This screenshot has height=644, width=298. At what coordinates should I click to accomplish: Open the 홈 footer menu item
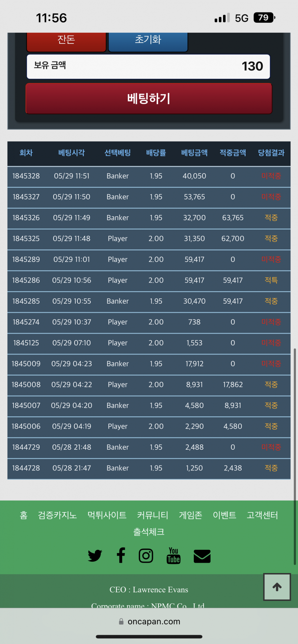coord(24,515)
